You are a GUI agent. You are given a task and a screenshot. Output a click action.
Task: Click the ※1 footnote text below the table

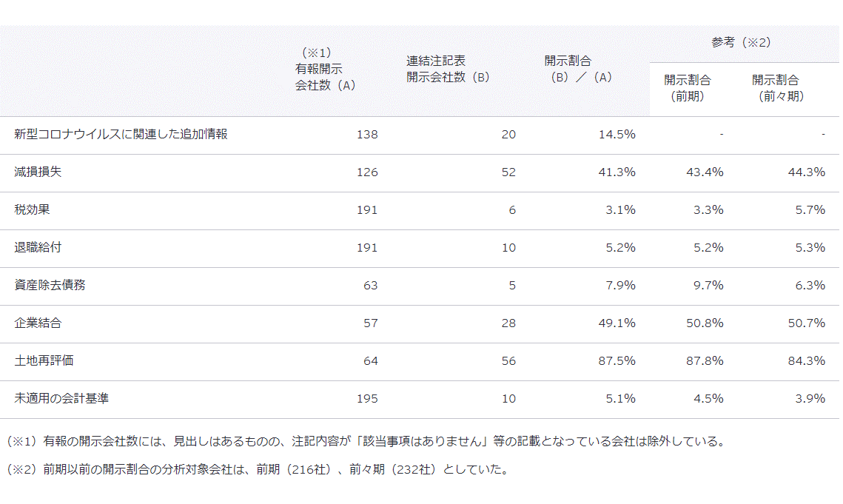point(365,442)
